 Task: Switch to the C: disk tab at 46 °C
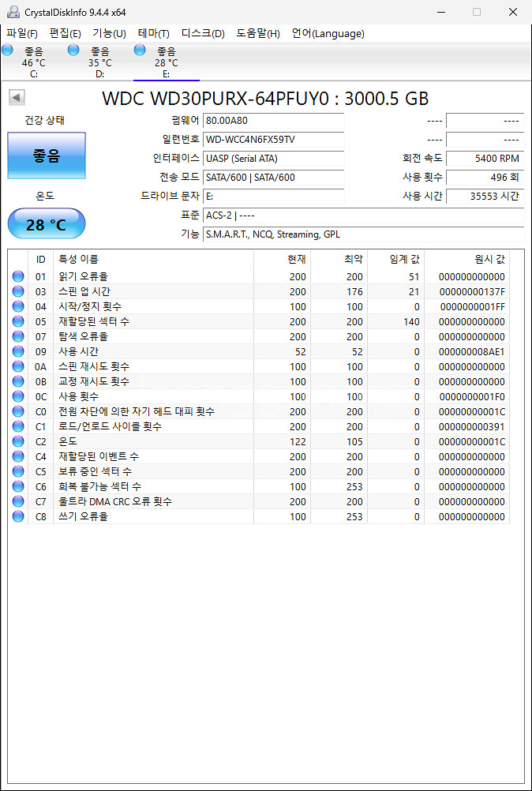tap(33, 62)
